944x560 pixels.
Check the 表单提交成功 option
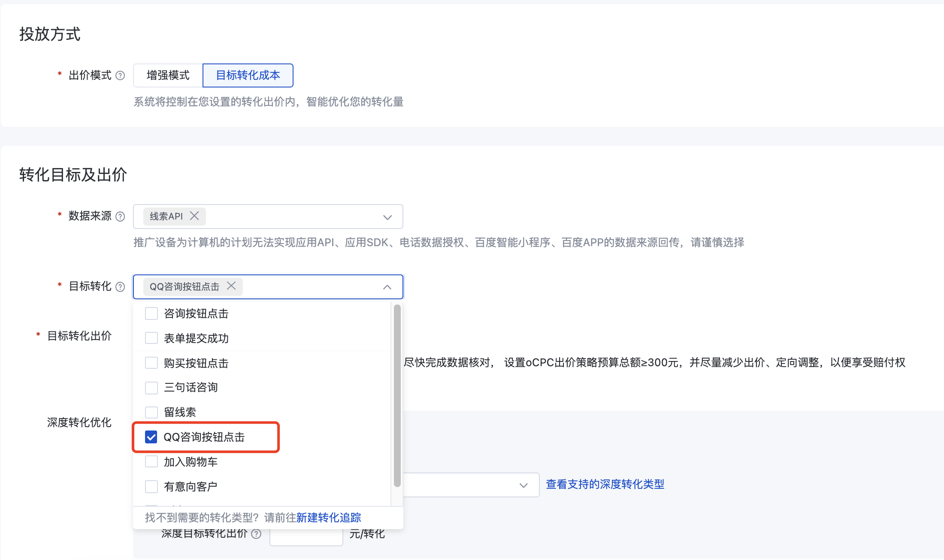coord(151,338)
